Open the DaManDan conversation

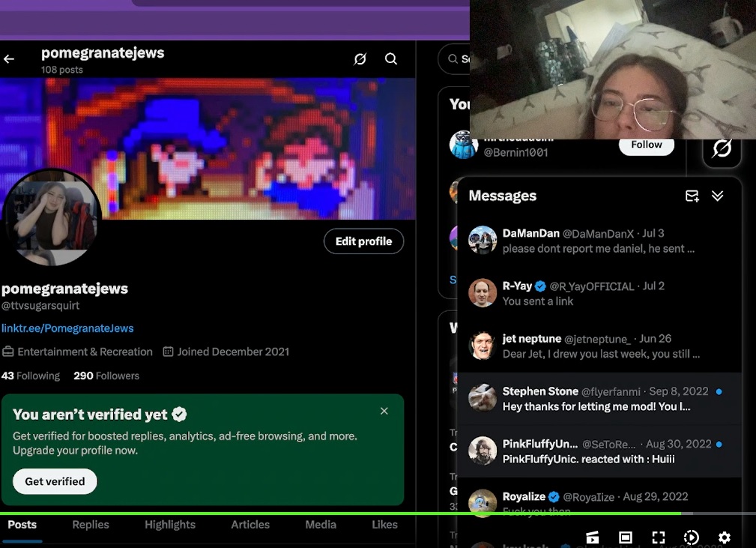(599, 241)
